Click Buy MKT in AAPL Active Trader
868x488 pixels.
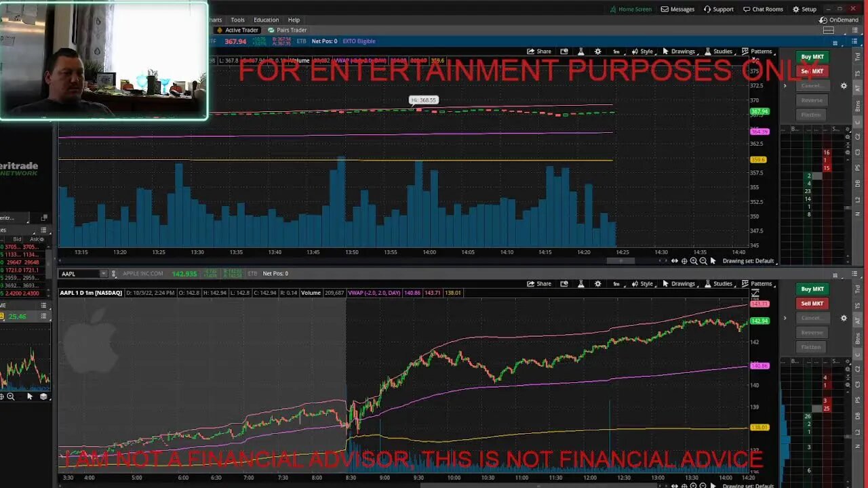click(812, 289)
